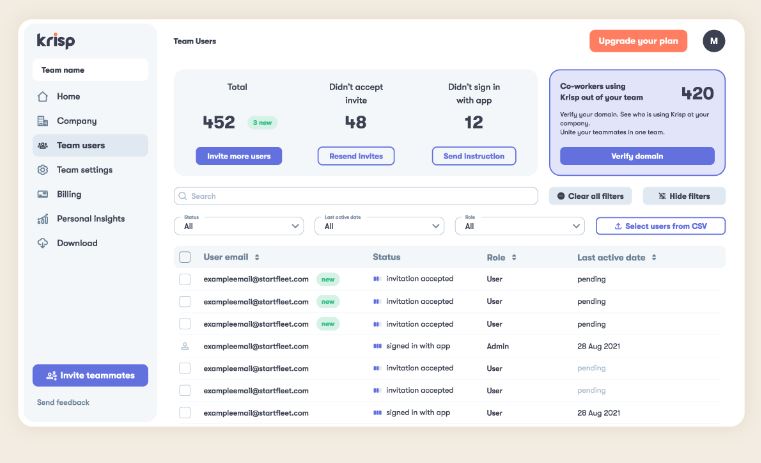Toggle the select-all checkbox in table header
Screen dimensions: 761x463
point(185,257)
